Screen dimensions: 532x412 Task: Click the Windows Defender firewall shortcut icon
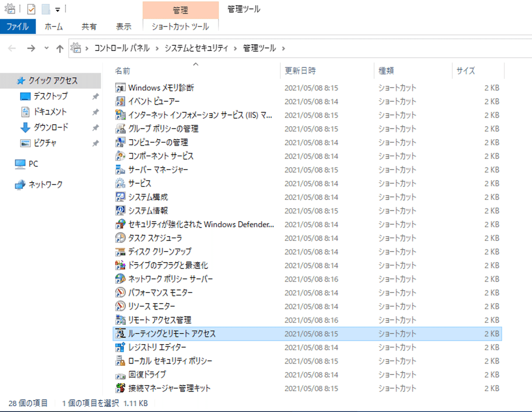(121, 225)
